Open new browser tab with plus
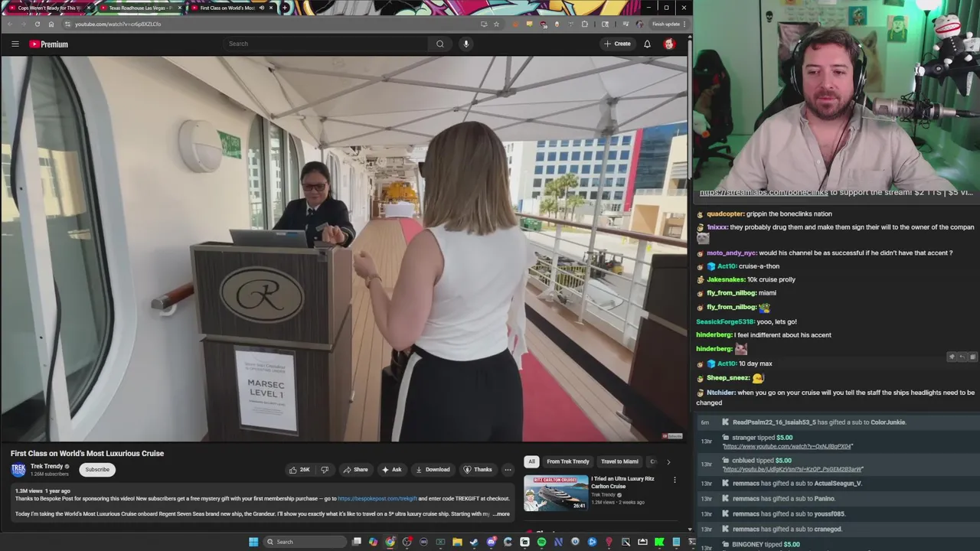 pyautogui.click(x=285, y=8)
